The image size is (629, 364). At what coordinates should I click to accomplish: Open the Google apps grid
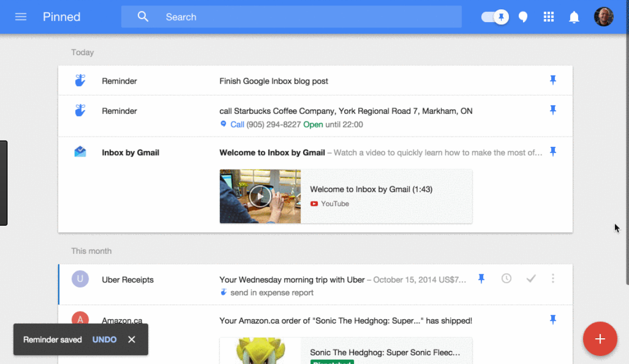548,17
